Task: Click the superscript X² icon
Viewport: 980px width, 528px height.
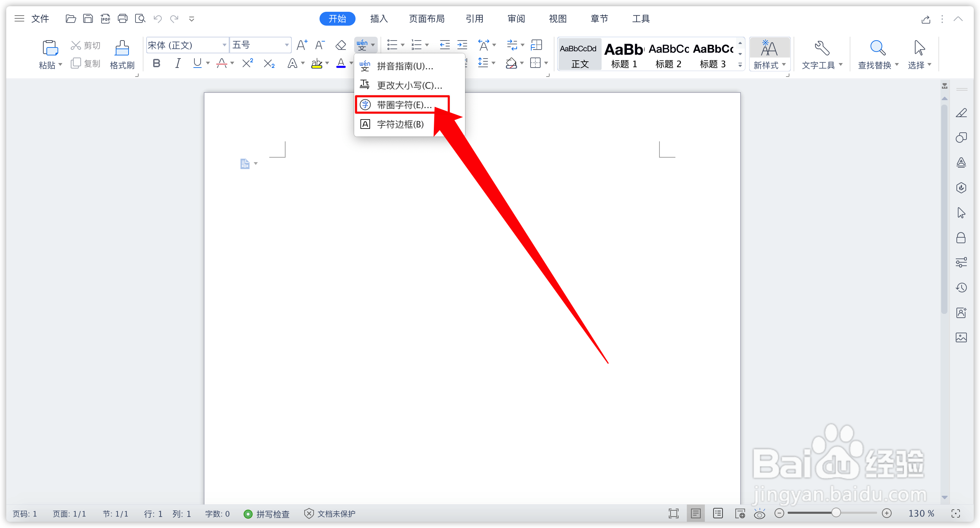Action: point(248,63)
